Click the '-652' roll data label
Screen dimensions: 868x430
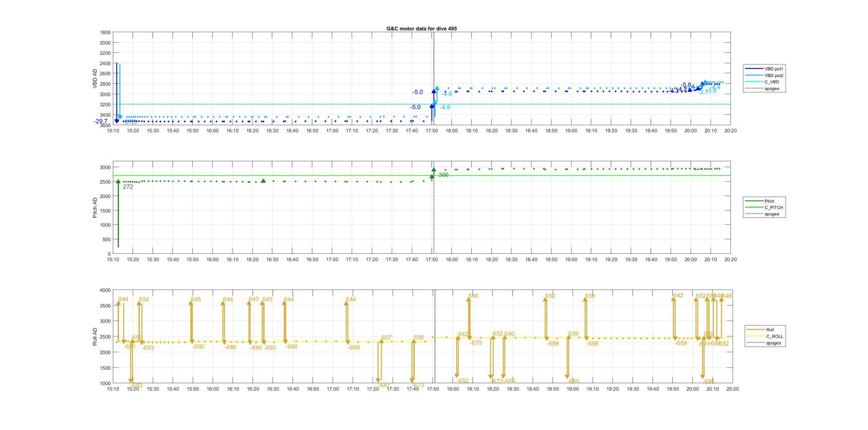click(x=463, y=381)
